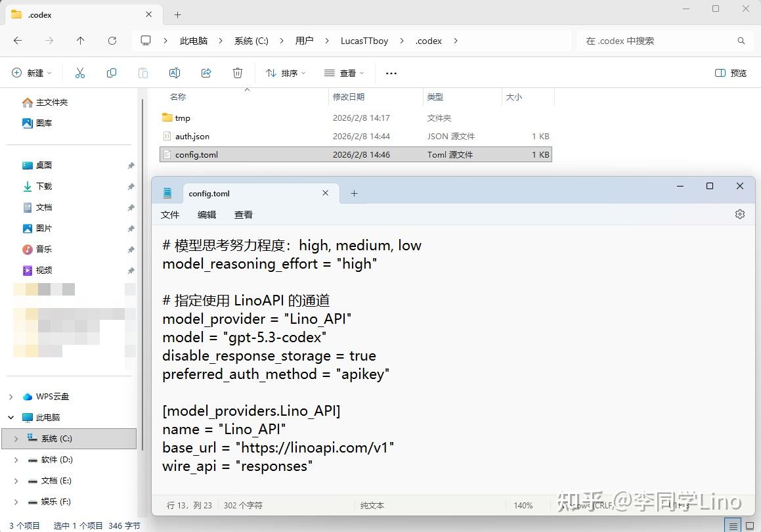
Task: Select the tmp folder row
Action: 356,118
